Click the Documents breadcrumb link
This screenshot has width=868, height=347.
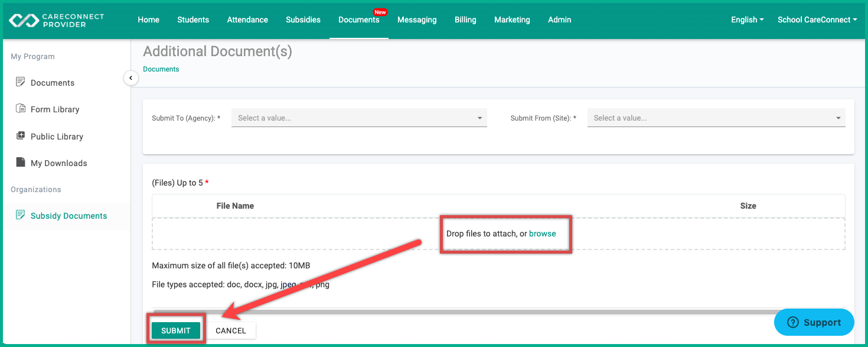161,69
